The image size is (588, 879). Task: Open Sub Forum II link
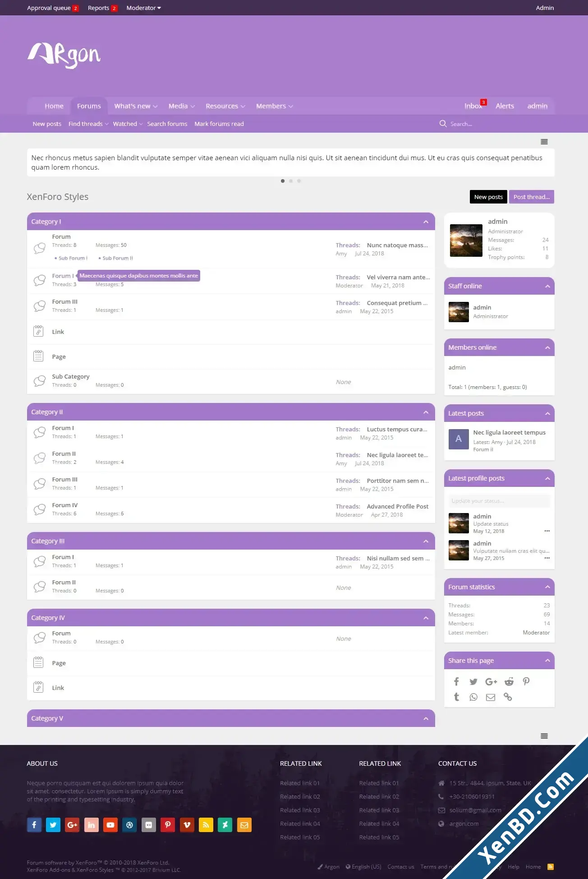[x=117, y=258]
